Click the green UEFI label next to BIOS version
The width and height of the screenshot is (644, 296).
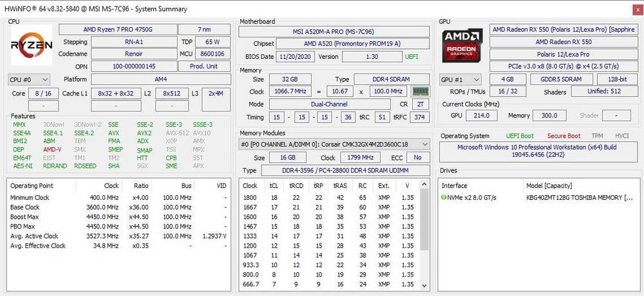tap(412, 57)
